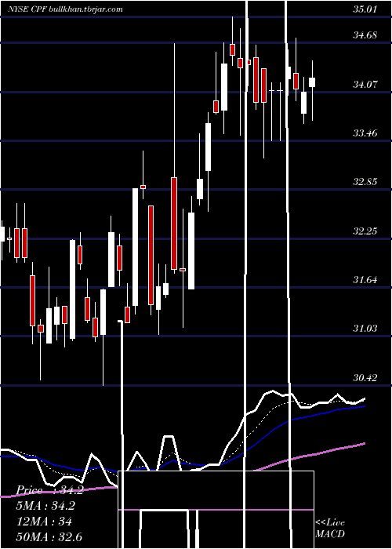Image resolution: width=392 pixels, height=549 pixels.
Task: Click the 12MA : 34 readout
Action: [45, 522]
